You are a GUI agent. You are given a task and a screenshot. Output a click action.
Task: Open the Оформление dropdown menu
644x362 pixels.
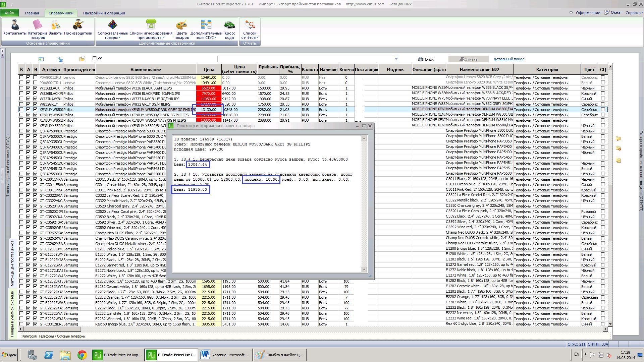click(589, 13)
